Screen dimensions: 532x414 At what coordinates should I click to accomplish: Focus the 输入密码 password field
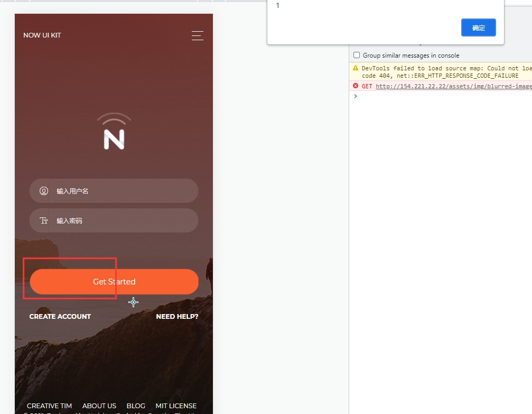click(x=114, y=220)
